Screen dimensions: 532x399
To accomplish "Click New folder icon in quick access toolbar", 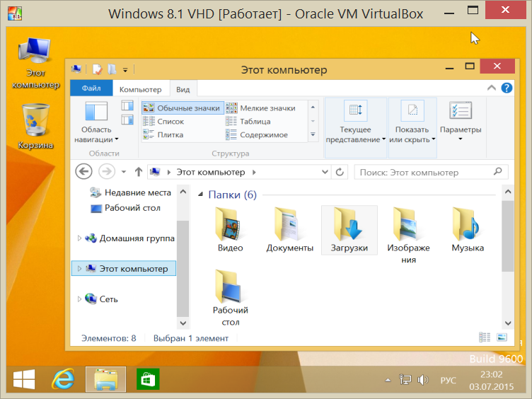I will pyautogui.click(x=112, y=69).
